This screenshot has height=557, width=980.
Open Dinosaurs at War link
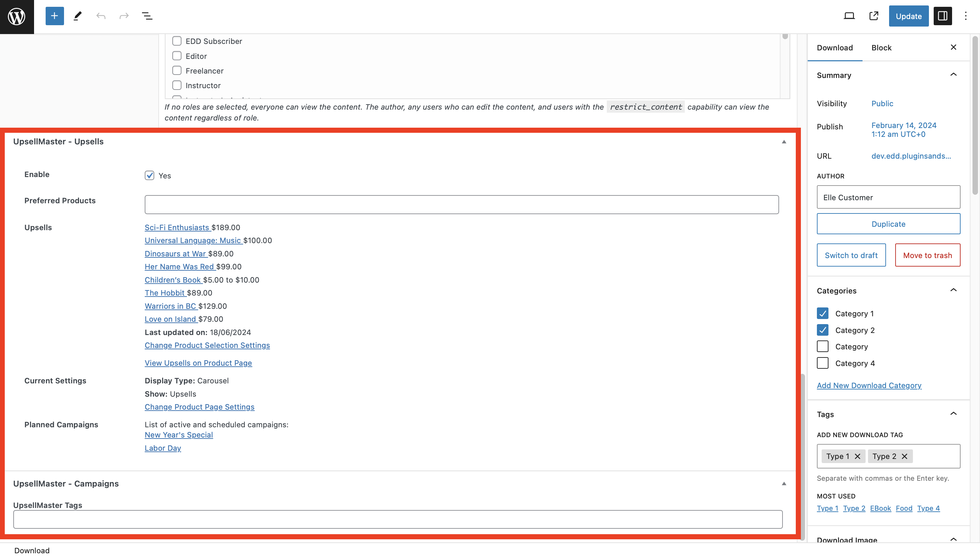pyautogui.click(x=176, y=254)
